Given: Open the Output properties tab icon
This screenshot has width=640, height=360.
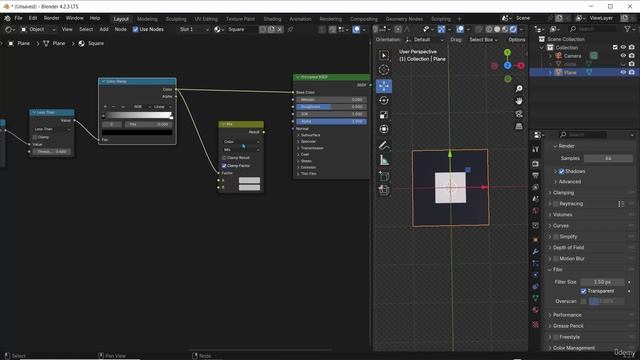Looking at the screenshot, I should (536, 176).
